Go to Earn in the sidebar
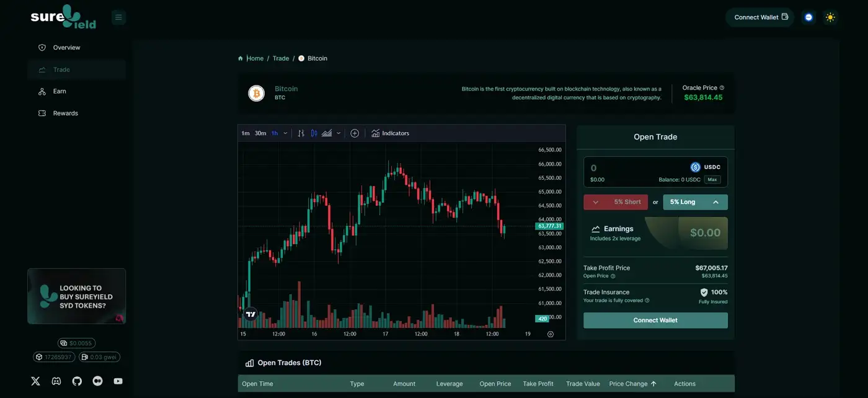 (60, 91)
